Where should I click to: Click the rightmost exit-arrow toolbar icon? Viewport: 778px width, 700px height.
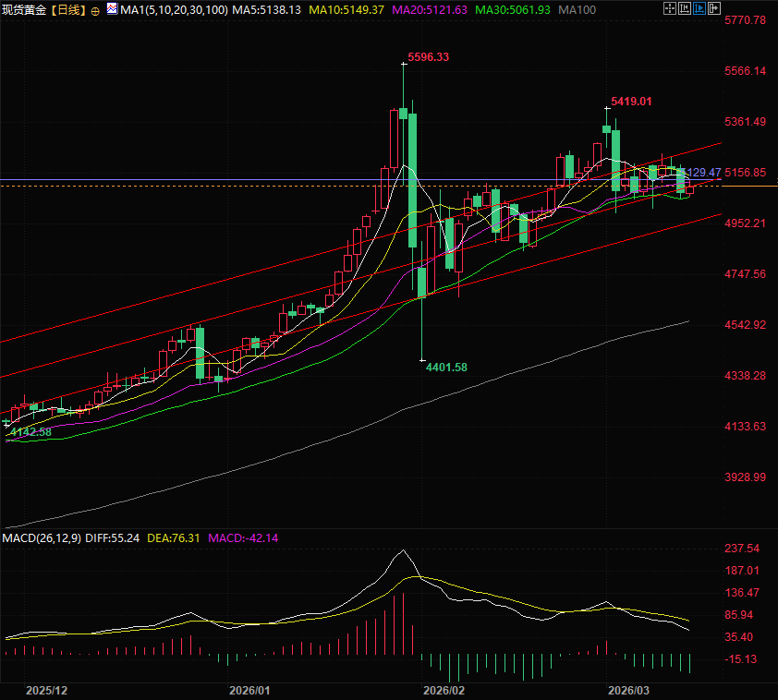click(714, 9)
